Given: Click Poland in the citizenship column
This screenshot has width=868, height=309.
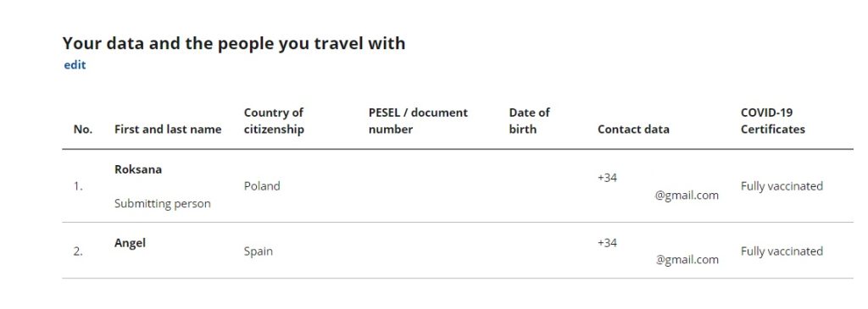Looking at the screenshot, I should point(262,186).
